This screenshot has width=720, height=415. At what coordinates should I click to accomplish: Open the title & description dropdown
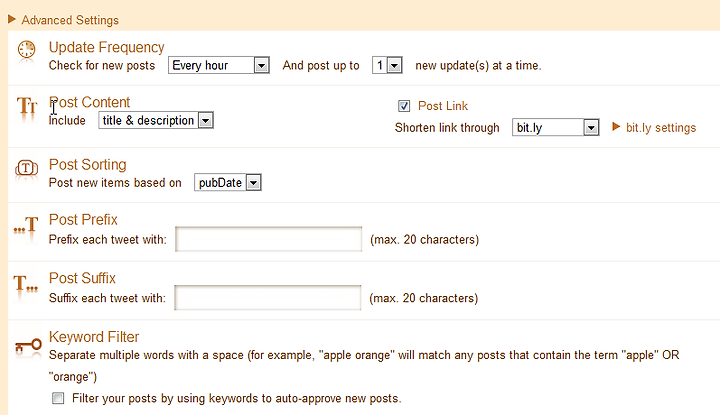tap(156, 120)
